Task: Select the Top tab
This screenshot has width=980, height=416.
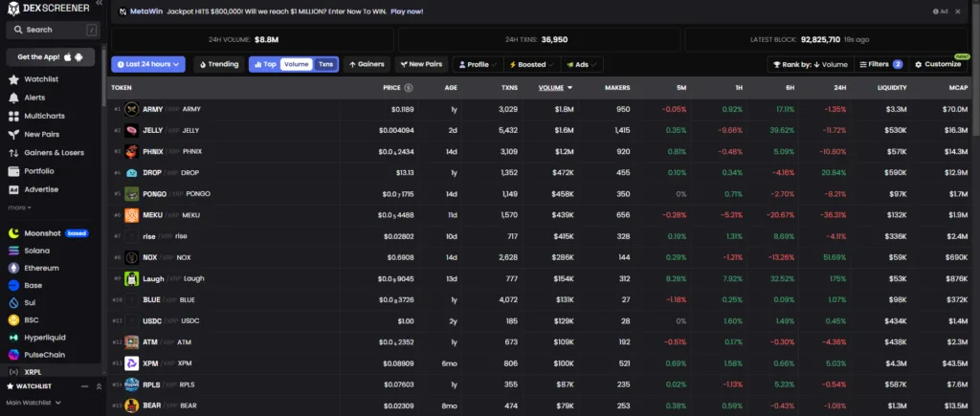Action: pyautogui.click(x=266, y=64)
